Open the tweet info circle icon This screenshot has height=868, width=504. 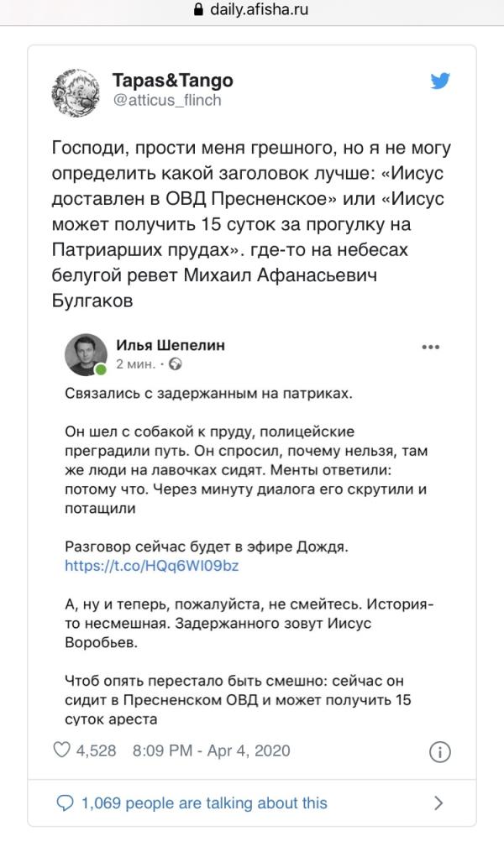point(440,751)
